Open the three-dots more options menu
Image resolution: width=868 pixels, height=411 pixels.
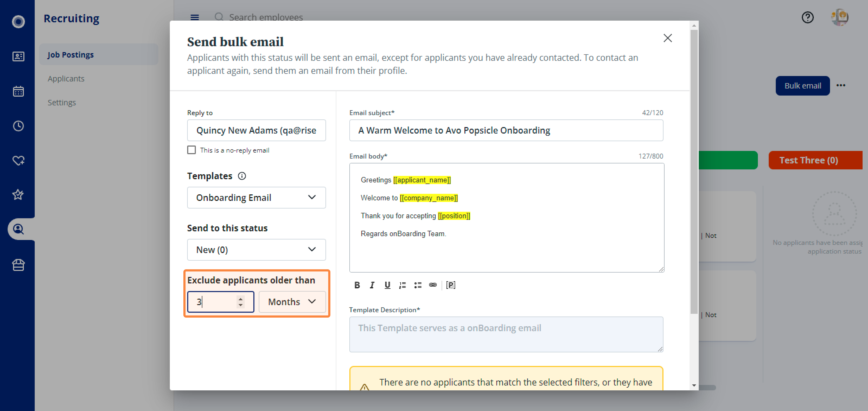tap(841, 85)
